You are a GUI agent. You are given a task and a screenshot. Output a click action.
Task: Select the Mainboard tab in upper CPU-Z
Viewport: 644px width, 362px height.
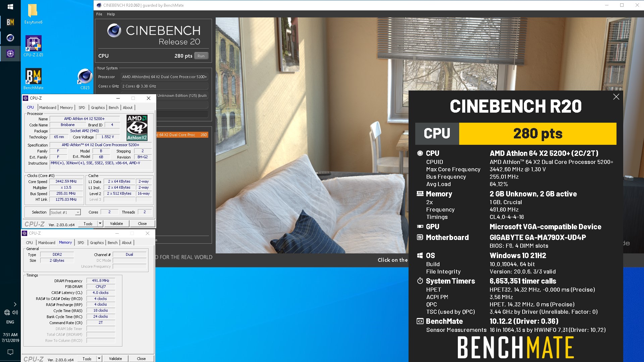click(48, 108)
